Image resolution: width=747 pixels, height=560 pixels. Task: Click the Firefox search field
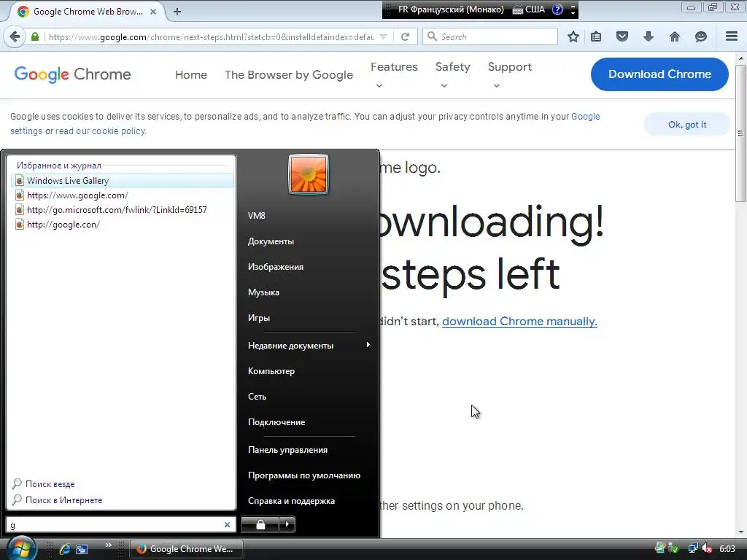click(x=489, y=36)
